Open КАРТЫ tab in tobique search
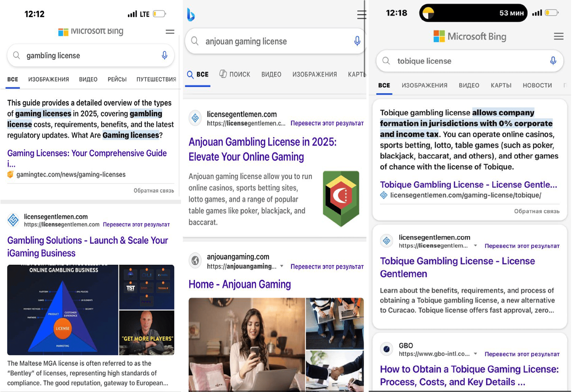 point(501,85)
